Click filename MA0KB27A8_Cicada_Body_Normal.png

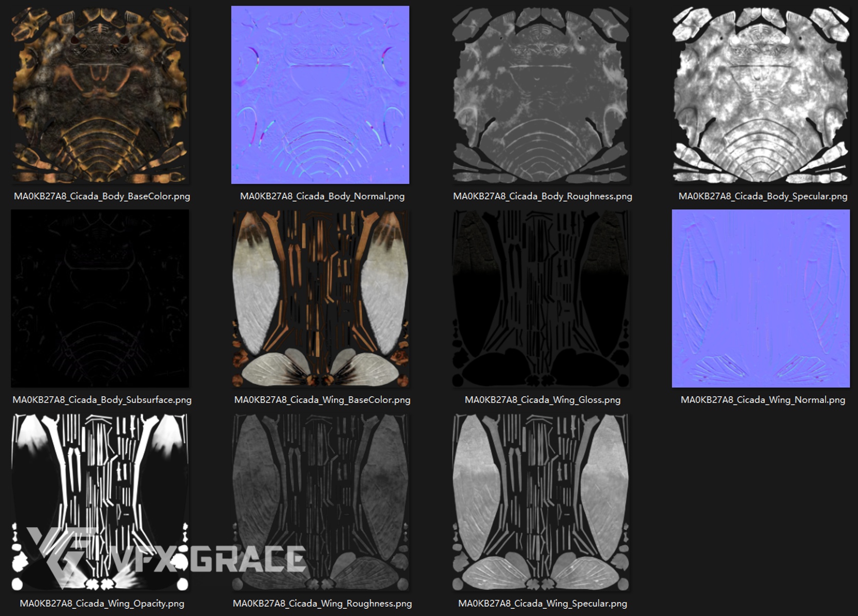(322, 196)
